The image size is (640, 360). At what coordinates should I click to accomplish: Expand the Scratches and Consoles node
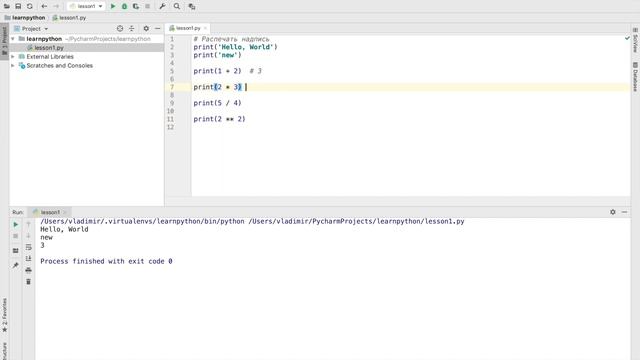(x=13, y=66)
